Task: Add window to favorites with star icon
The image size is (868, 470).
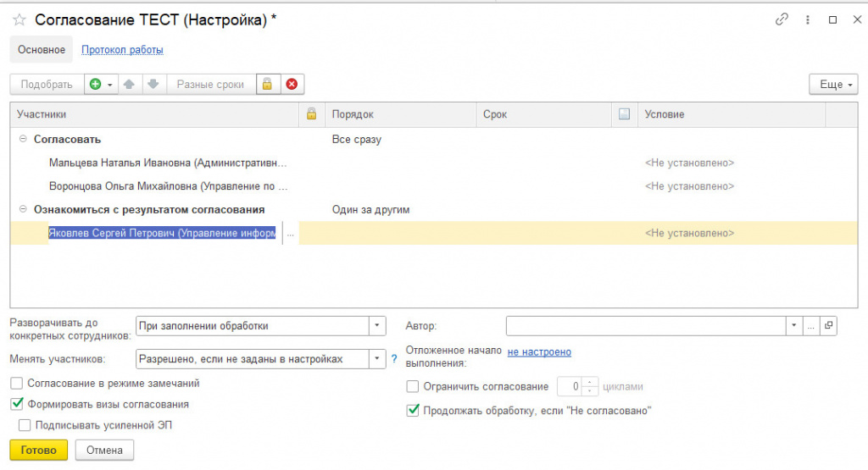Action: (19, 20)
